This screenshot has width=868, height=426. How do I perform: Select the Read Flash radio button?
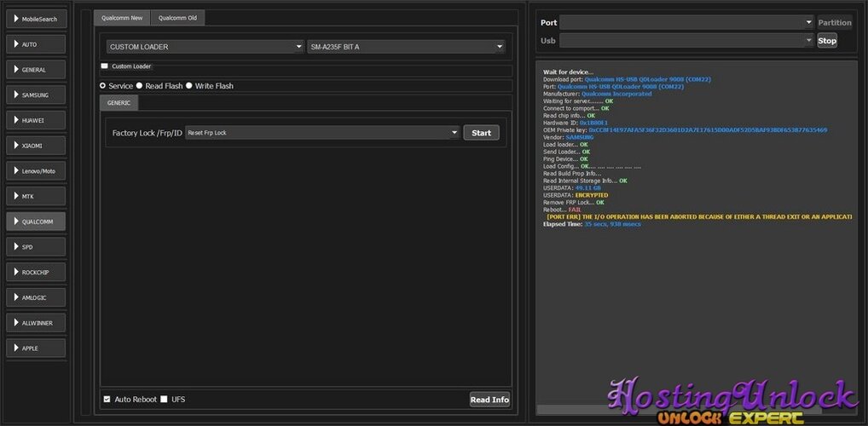point(140,86)
